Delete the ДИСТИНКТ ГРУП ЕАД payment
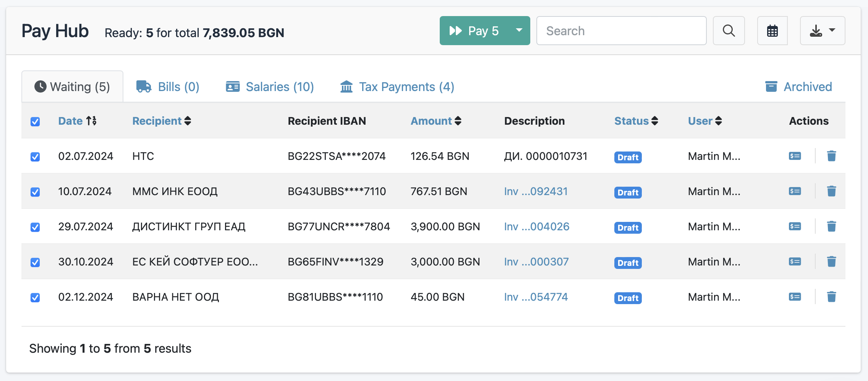Viewport: 868px width, 381px height. pos(831,226)
